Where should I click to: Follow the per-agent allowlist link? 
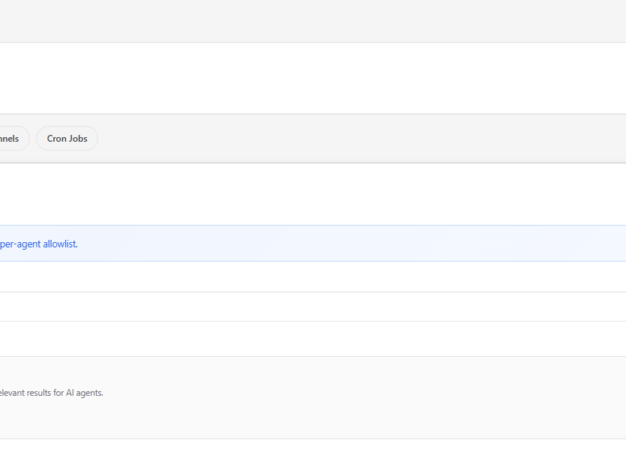(38, 244)
